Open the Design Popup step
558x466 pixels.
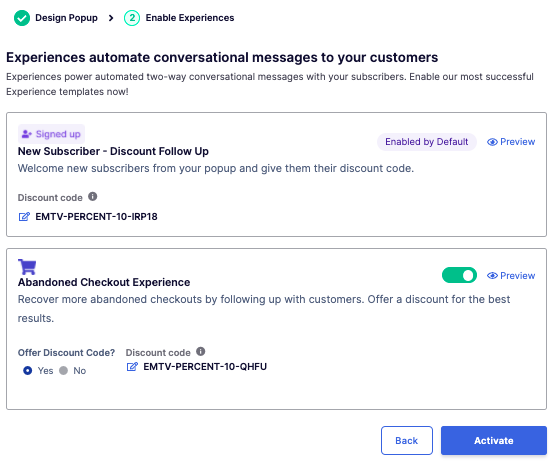click(66, 18)
